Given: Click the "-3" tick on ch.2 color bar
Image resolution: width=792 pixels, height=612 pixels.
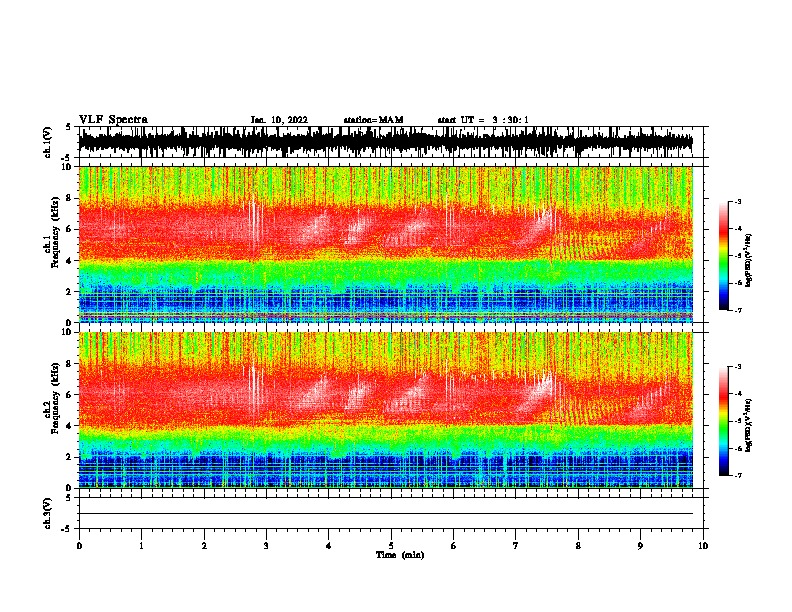Looking at the screenshot, I should click(737, 367).
